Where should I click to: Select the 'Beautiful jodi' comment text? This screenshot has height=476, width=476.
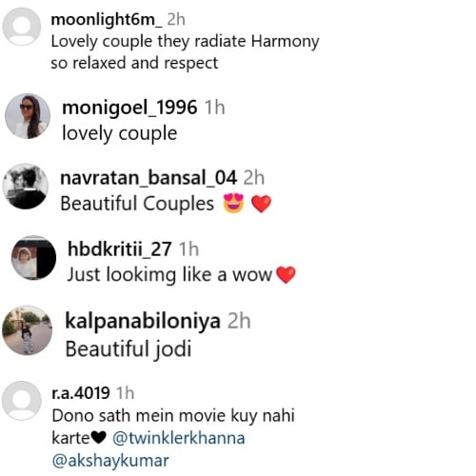129,348
